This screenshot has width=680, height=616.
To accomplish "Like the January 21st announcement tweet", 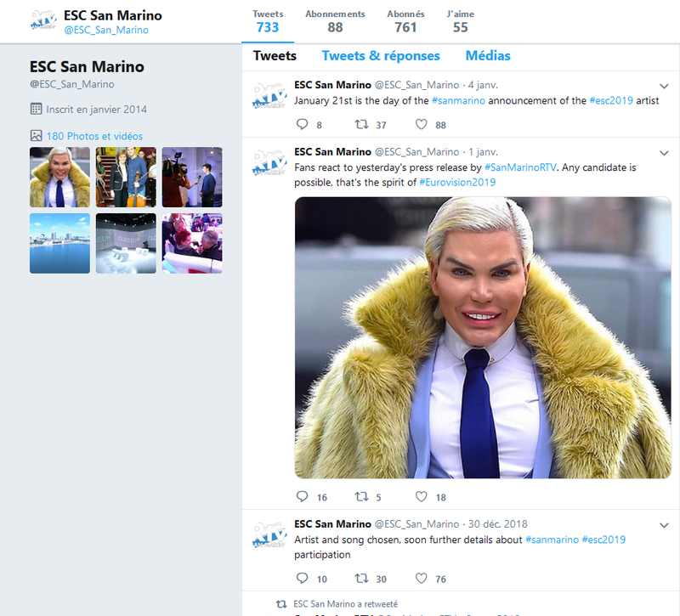I will [x=421, y=125].
